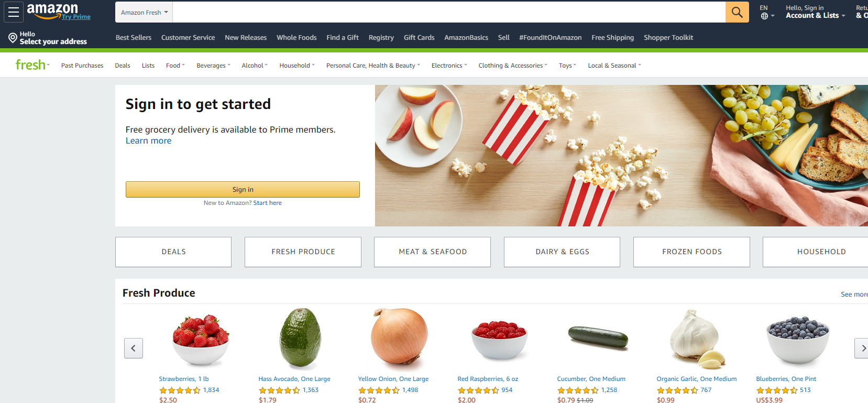This screenshot has height=403, width=868.
Task: Click the fresh logo dropdown
Action: pyautogui.click(x=32, y=65)
